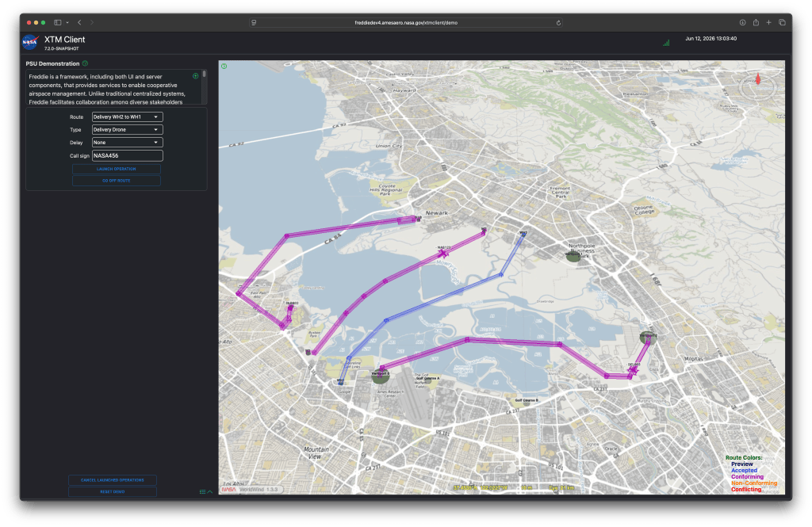Click the green list icon at panel bottom
This screenshot has width=812, height=527.
[x=202, y=492]
